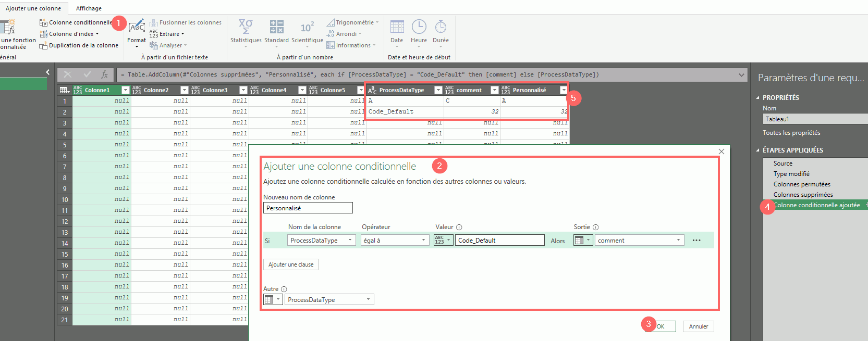The image size is (868, 341).
Task: Edit the Nouveau nom de colonne field
Action: coord(308,208)
